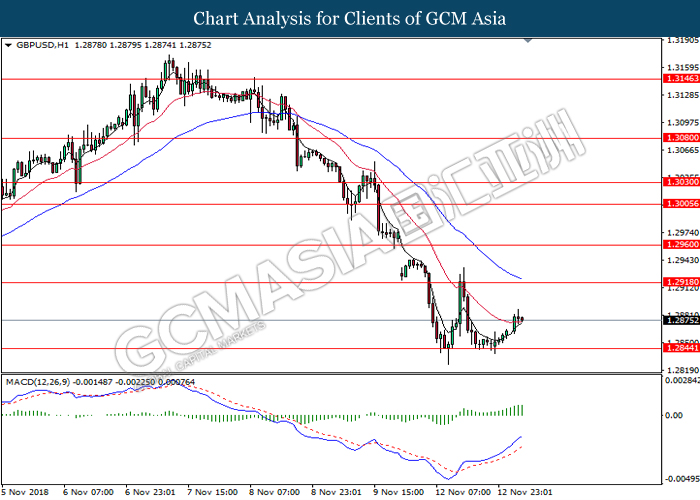
Task: Click the 1.29430 price axis value
Action: pos(683,260)
